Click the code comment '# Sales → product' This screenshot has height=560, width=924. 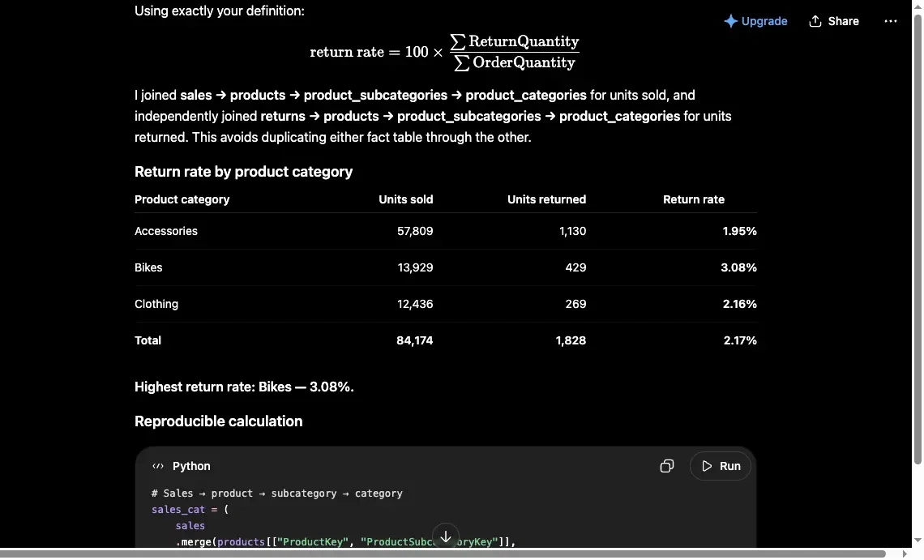277,494
